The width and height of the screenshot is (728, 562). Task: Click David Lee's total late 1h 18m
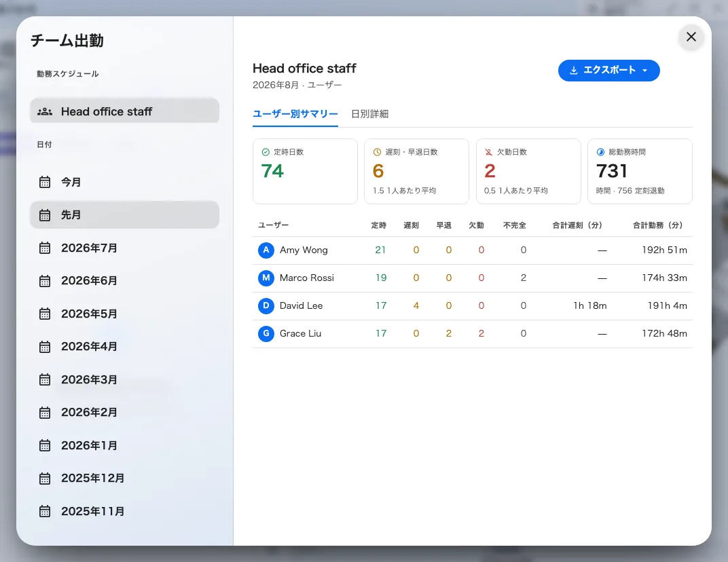(x=589, y=306)
